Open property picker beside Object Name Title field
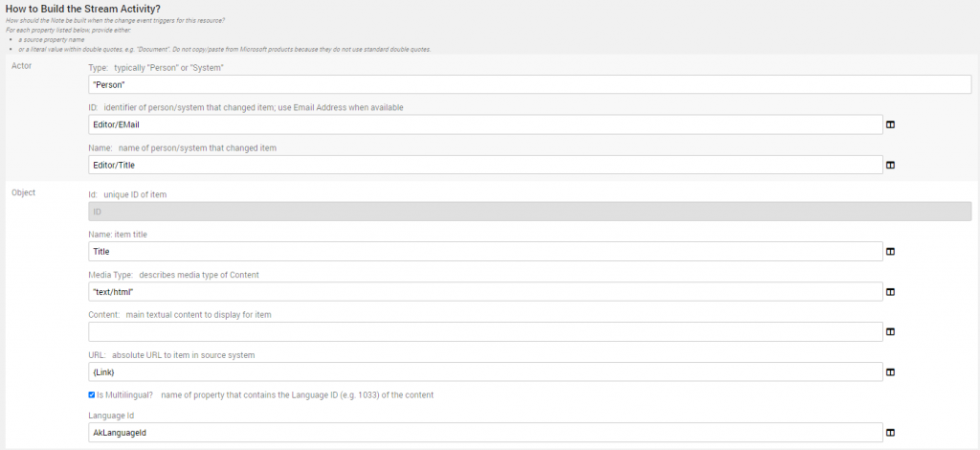Image resolution: width=980 pixels, height=450 pixels. tap(890, 252)
